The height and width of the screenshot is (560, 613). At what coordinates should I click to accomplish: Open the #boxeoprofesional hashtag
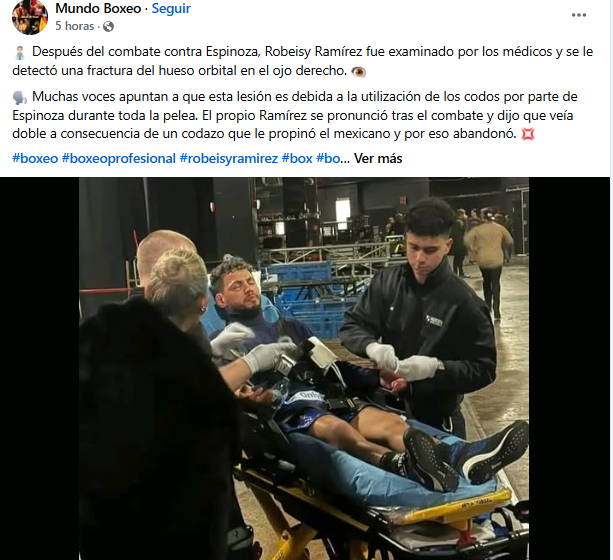click(119, 158)
